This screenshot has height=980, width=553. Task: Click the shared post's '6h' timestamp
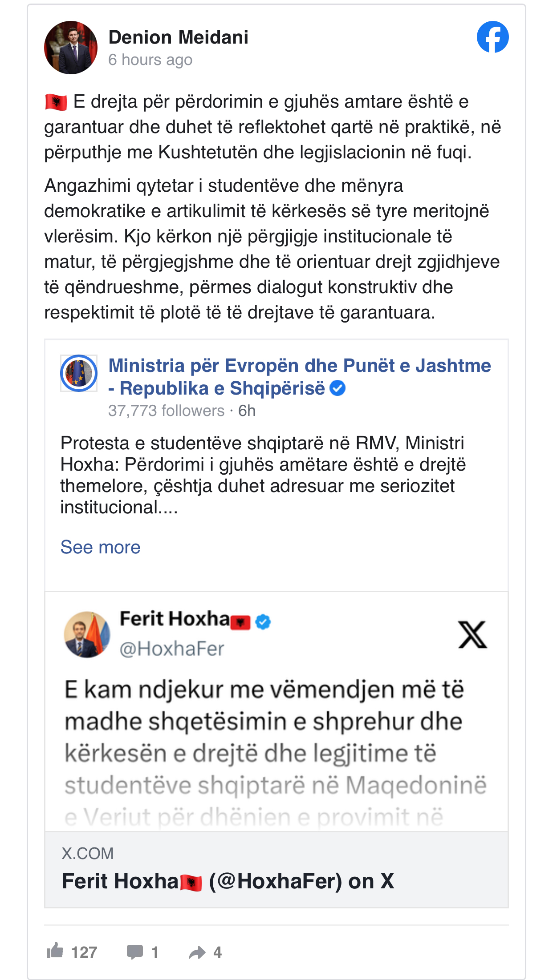pyautogui.click(x=247, y=411)
